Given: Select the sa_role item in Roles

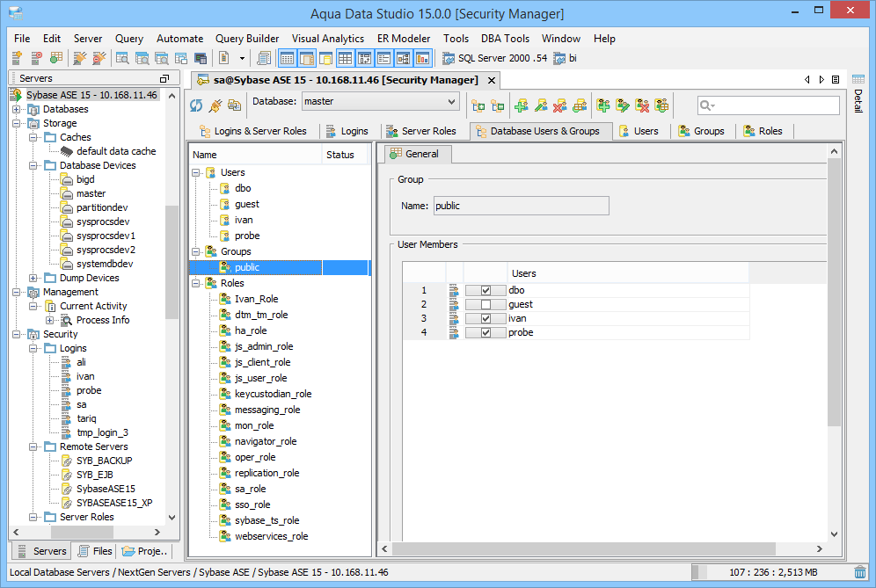Looking at the screenshot, I should pyautogui.click(x=250, y=489).
